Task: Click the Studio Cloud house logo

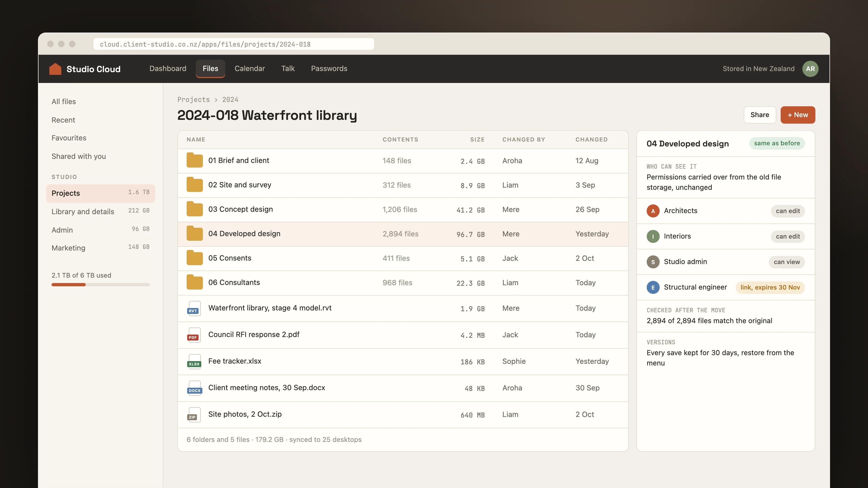Action: tap(55, 69)
